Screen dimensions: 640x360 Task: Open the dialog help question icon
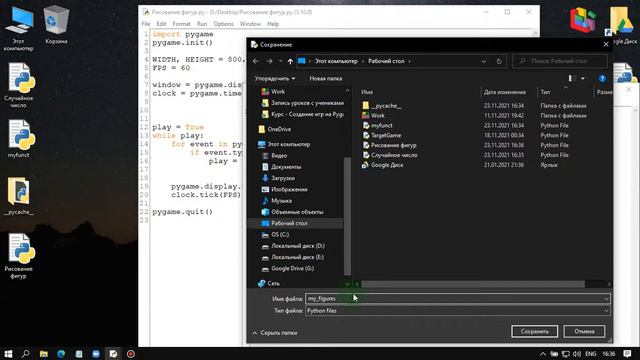click(602, 78)
